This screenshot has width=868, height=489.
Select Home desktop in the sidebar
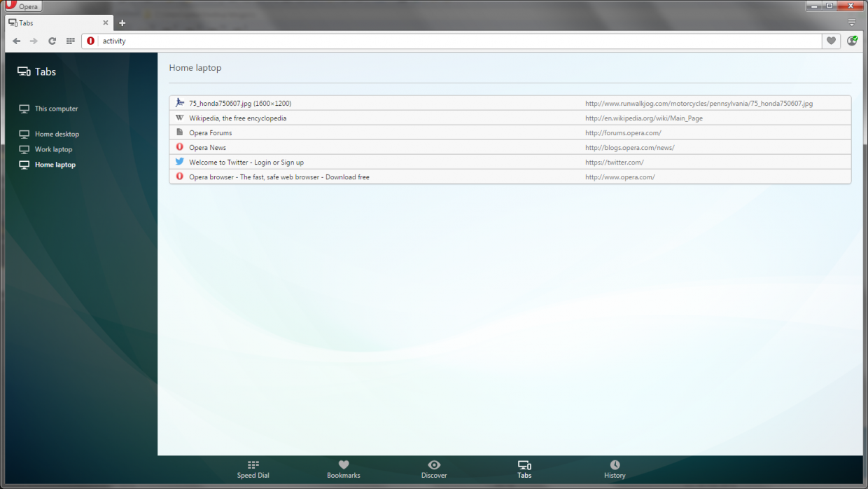coord(56,134)
